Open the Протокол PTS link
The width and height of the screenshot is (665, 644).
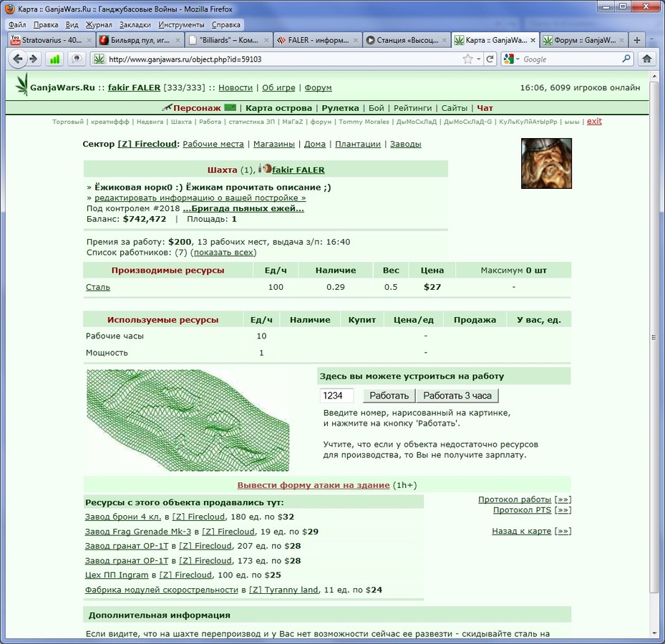[522, 509]
